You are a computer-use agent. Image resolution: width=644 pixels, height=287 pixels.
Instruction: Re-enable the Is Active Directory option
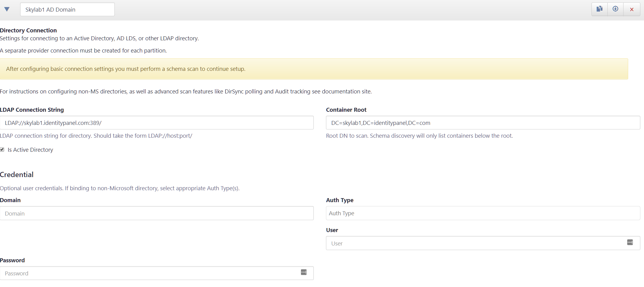pyautogui.click(x=2, y=149)
